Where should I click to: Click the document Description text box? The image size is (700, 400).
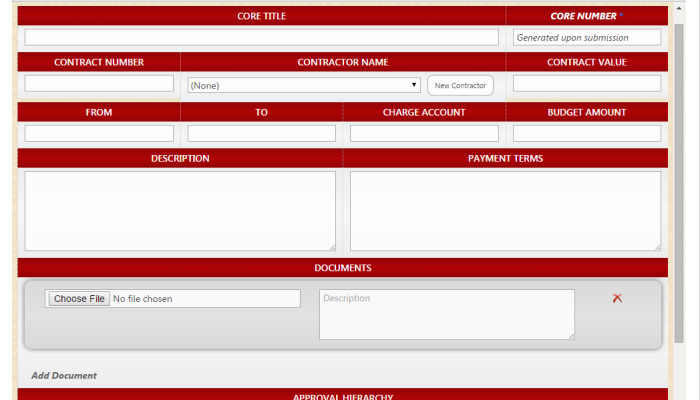447,315
